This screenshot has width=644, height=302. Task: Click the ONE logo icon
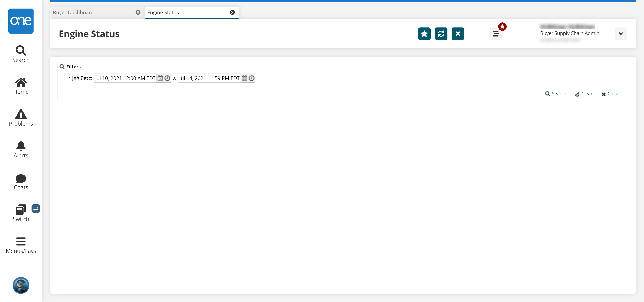[21, 21]
